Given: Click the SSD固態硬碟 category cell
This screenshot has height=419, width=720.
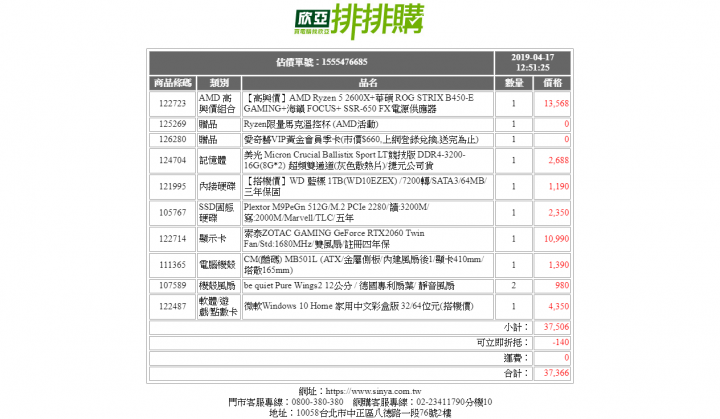Looking at the screenshot, I should [219, 213].
